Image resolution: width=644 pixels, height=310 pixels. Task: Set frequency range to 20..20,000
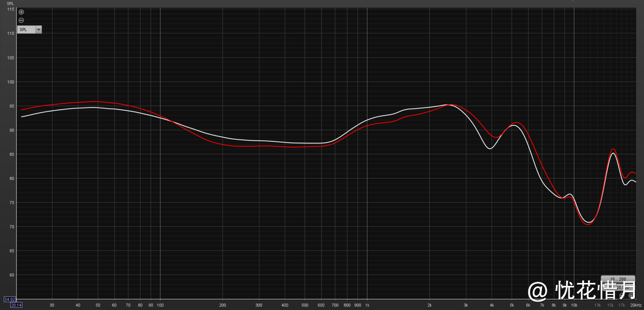tap(618, 287)
